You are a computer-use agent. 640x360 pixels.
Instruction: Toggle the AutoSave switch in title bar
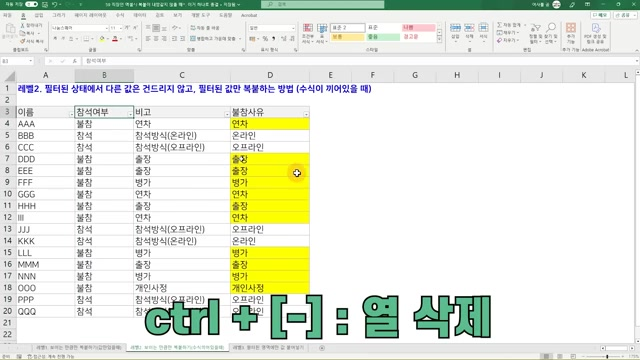(x=31, y=4)
